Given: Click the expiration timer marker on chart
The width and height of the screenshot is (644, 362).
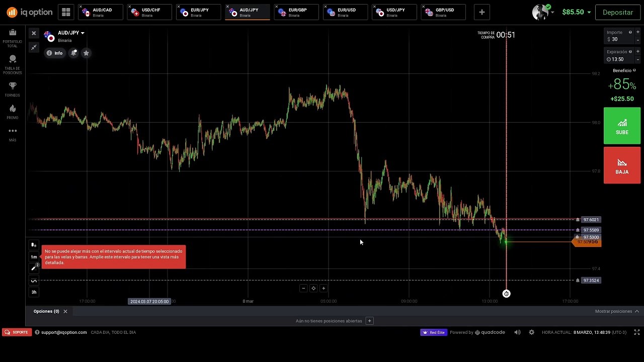Looking at the screenshot, I should [506, 294].
